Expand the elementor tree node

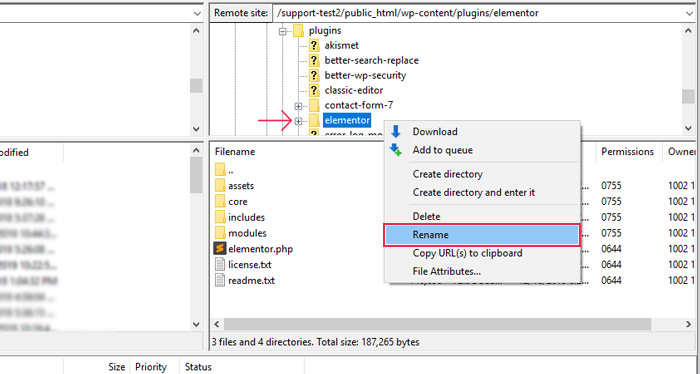click(298, 121)
